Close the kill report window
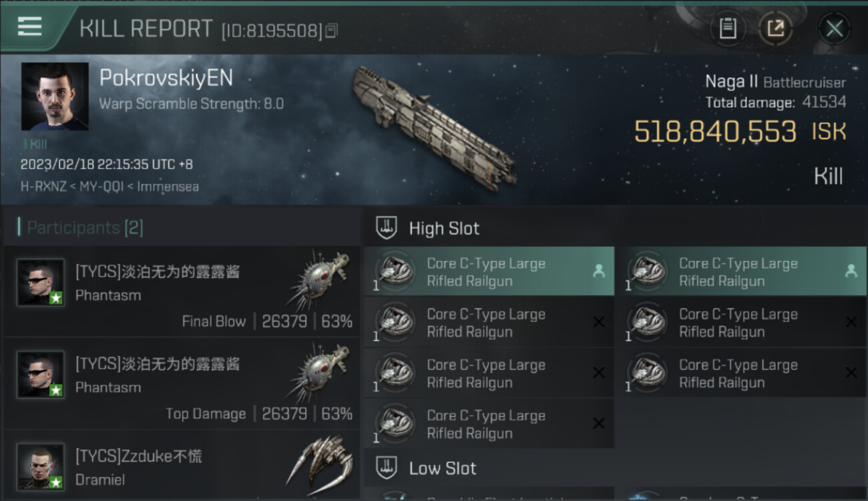This screenshot has height=501, width=868. click(x=834, y=29)
